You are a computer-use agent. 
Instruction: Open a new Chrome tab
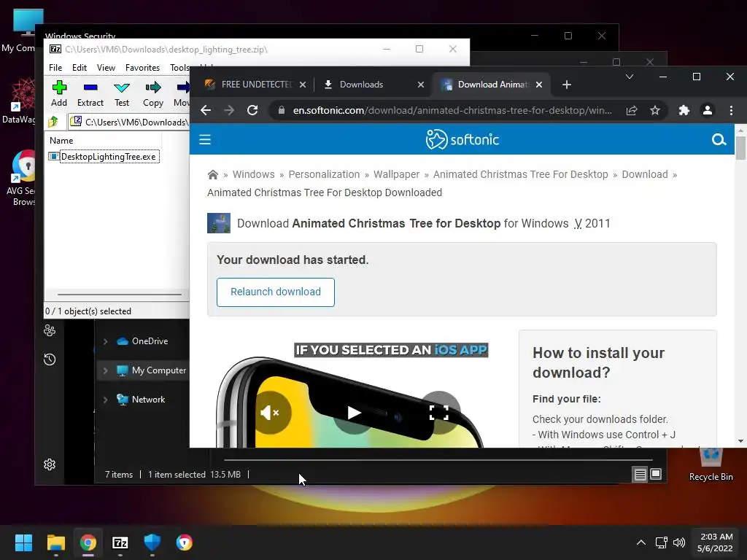566,85
